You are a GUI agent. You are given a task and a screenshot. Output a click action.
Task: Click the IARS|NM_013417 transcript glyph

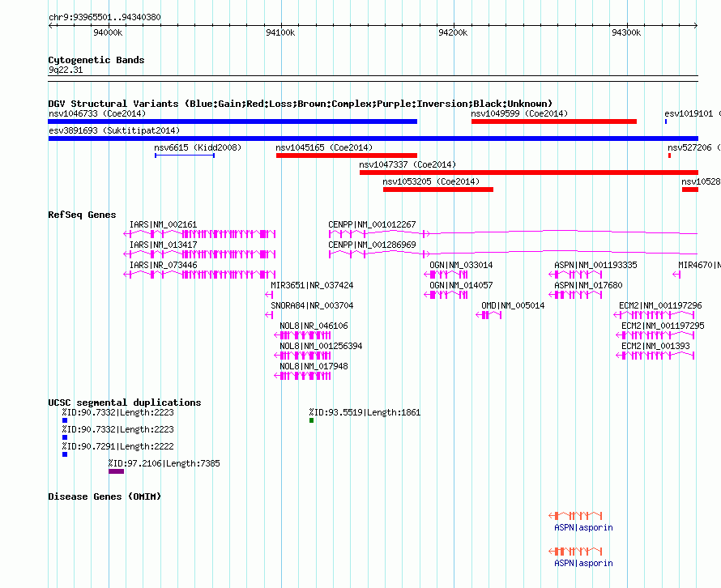(199, 254)
